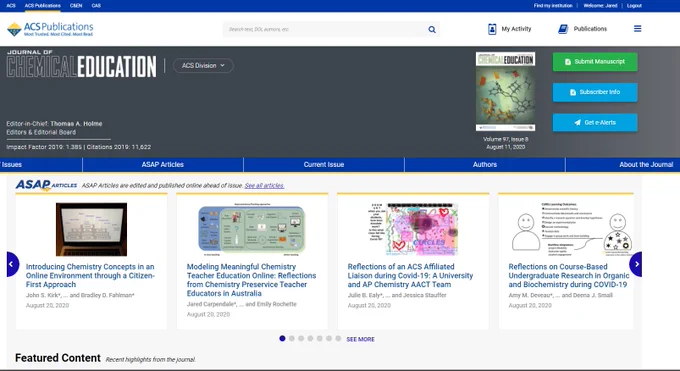680x371 pixels.
Task: Click Volume 97, Issue 8 text
Action: click(x=506, y=139)
